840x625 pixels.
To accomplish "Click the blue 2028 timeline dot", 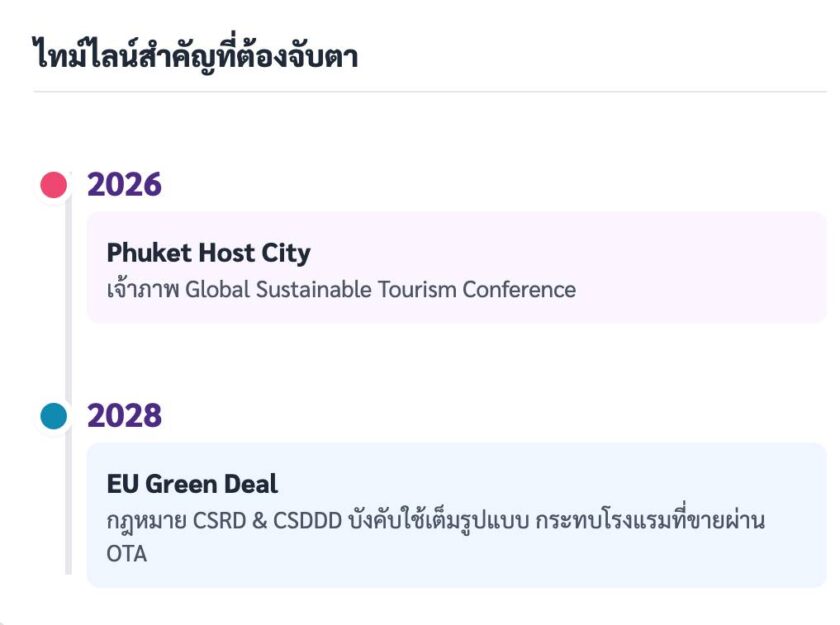I will tap(53, 416).
